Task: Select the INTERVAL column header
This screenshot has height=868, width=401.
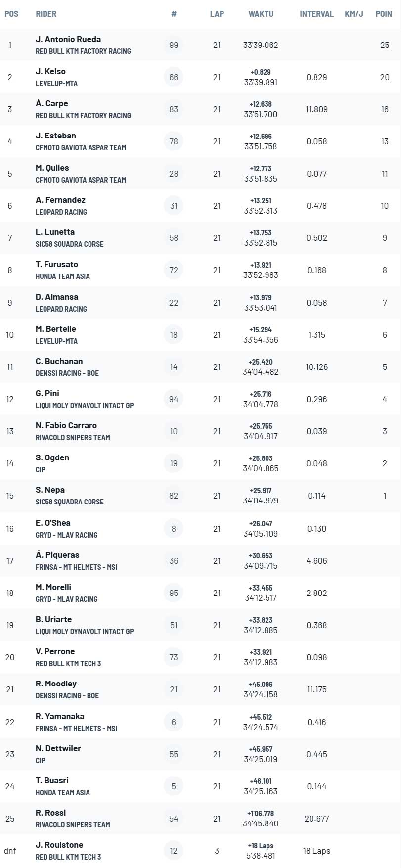Action: click(x=316, y=14)
